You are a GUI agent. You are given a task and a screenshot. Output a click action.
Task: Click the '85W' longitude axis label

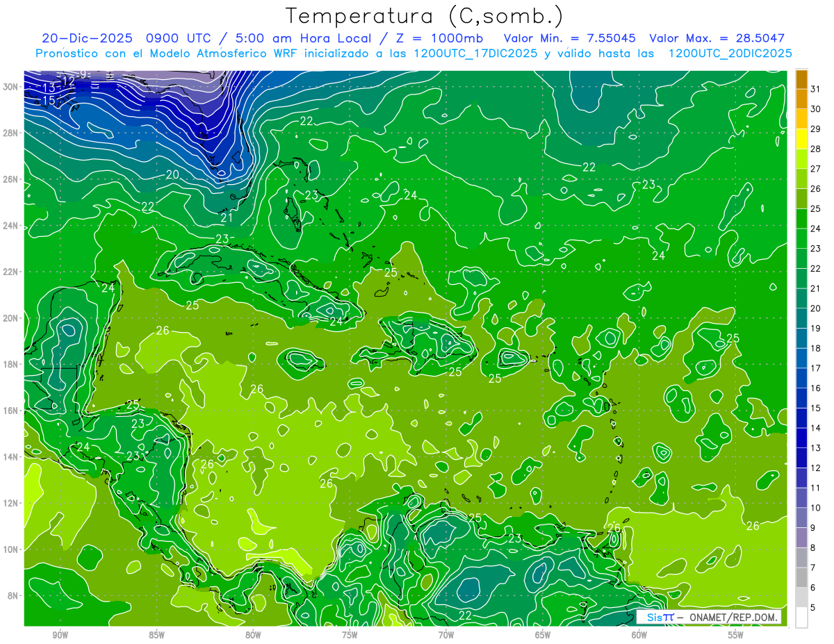point(157,634)
